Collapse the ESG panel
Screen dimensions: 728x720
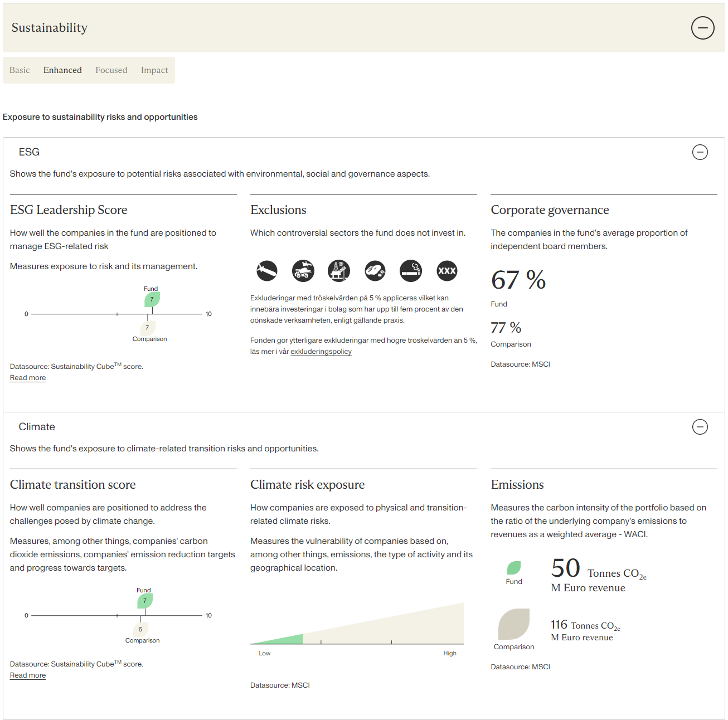coord(700,152)
